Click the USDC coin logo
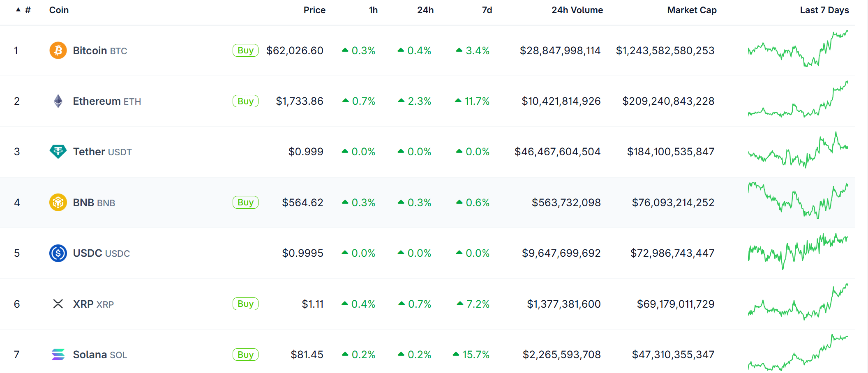 click(x=58, y=253)
